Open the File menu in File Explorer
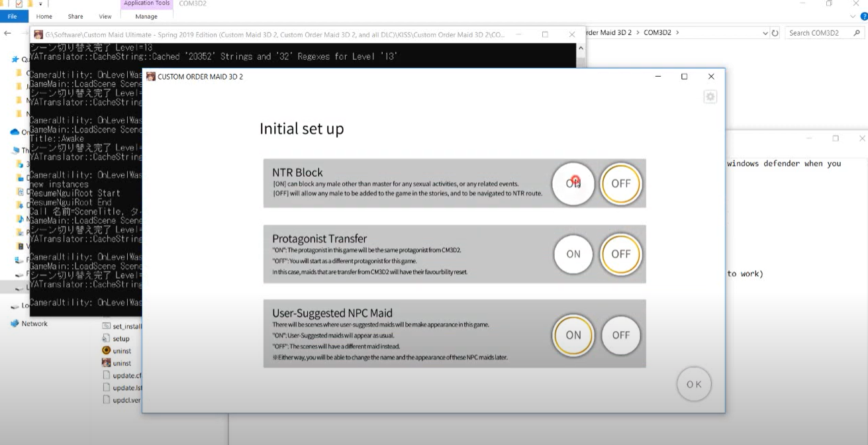The image size is (868, 445). (x=13, y=17)
